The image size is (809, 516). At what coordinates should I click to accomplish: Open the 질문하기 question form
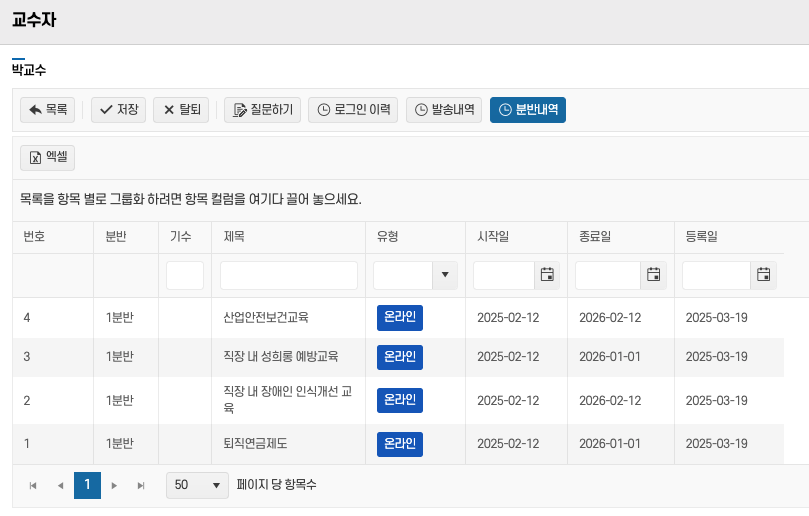point(262,110)
